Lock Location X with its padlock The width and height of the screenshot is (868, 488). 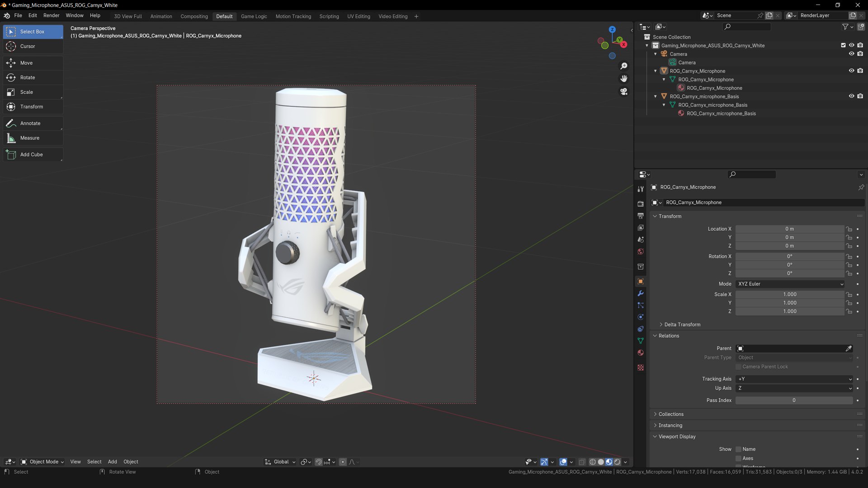[849, 229]
